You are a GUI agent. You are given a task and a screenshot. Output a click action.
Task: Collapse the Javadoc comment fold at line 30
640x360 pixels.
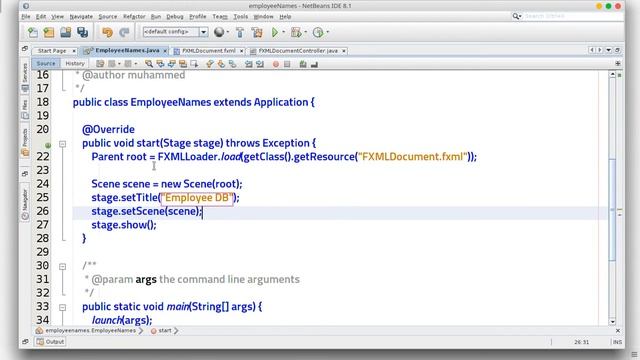[62, 267]
